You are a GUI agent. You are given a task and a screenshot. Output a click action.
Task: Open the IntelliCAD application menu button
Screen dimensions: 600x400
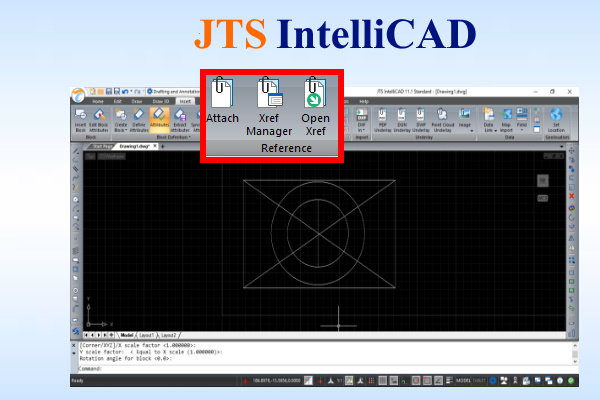coord(78,96)
